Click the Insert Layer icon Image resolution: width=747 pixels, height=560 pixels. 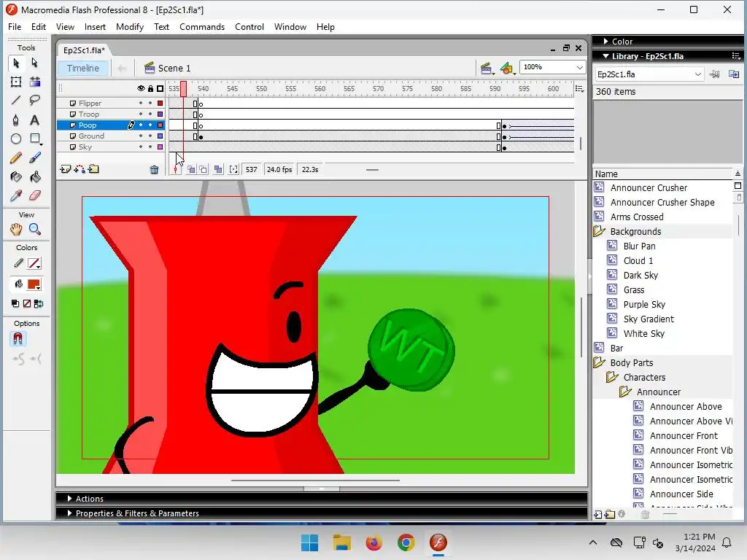tap(65, 169)
